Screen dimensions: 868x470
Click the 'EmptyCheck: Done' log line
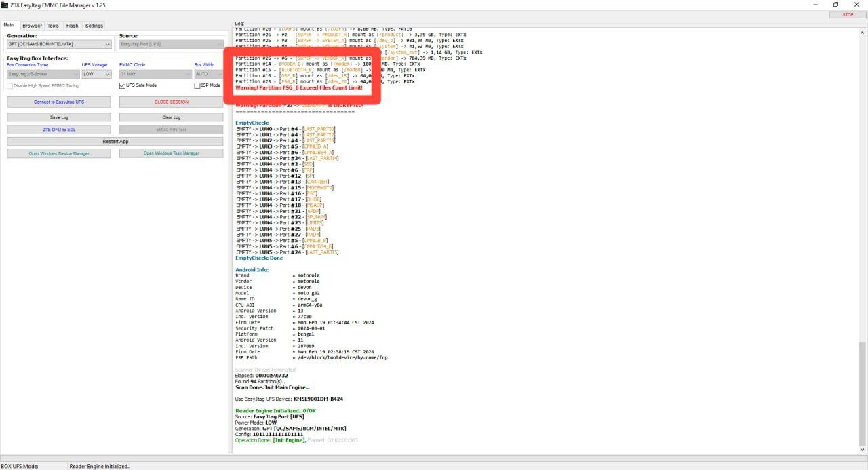tap(259, 258)
